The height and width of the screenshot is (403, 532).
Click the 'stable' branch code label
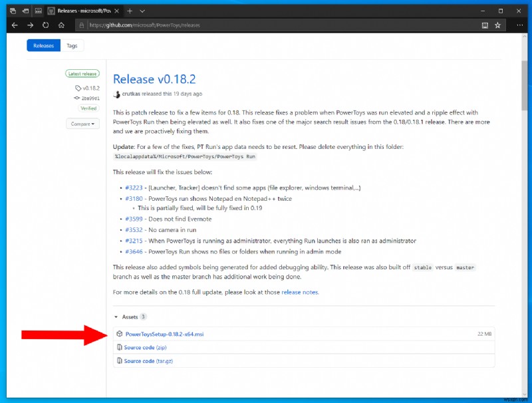click(x=423, y=267)
